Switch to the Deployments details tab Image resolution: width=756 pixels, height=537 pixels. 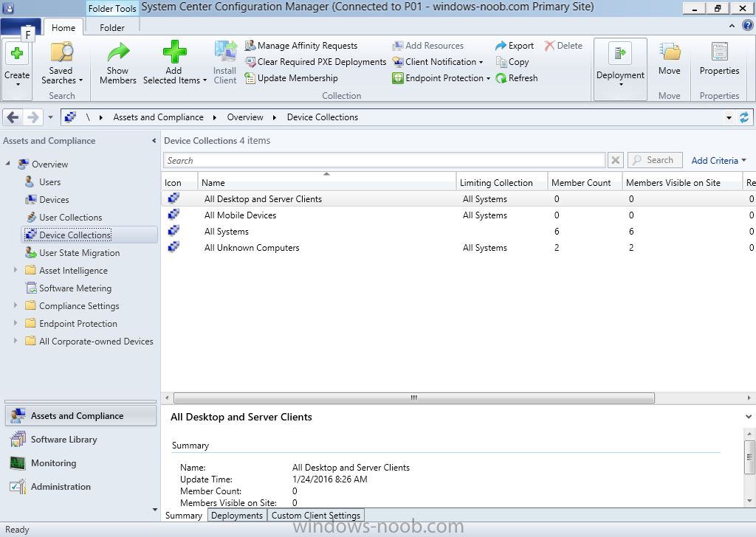coord(237,516)
